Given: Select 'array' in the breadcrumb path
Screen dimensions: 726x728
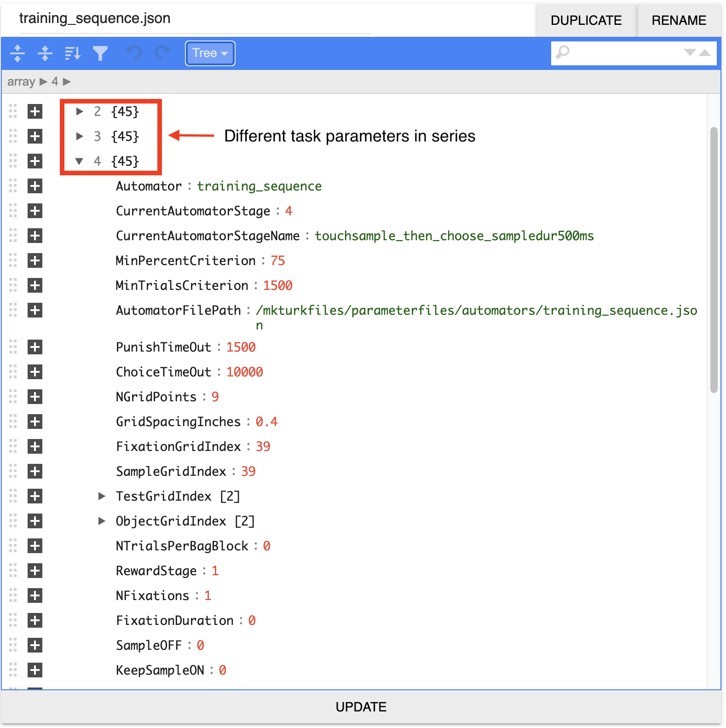Looking at the screenshot, I should [x=21, y=82].
